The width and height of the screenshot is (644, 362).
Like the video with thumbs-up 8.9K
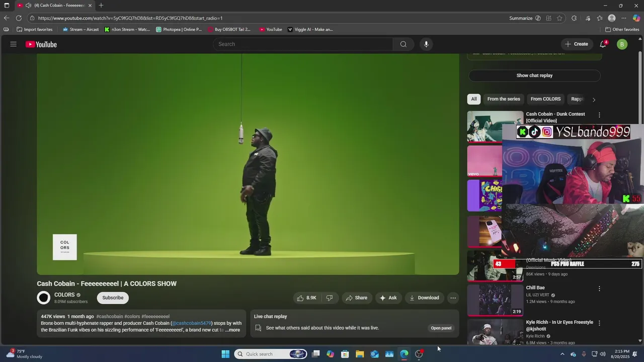point(306,298)
